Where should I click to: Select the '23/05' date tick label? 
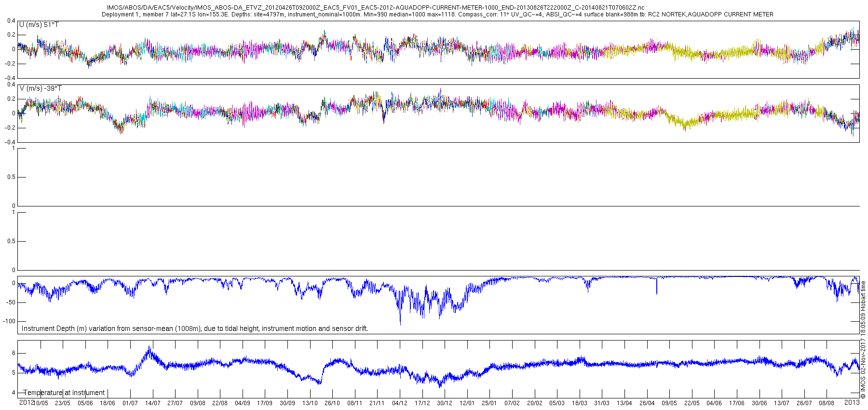pos(63,403)
